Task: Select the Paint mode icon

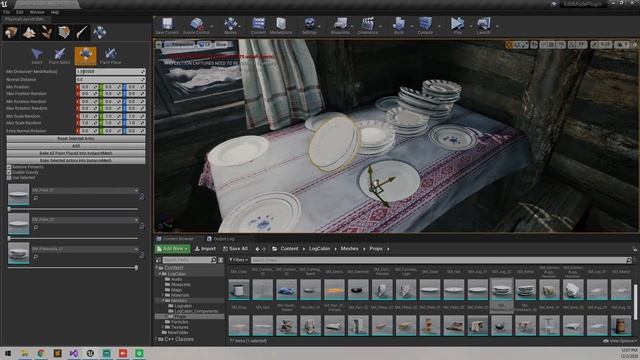Action: (x=29, y=32)
